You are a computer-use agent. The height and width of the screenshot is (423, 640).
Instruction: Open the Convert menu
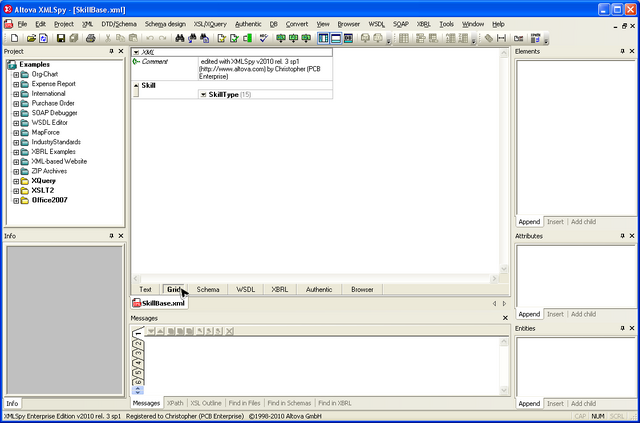tap(297, 24)
